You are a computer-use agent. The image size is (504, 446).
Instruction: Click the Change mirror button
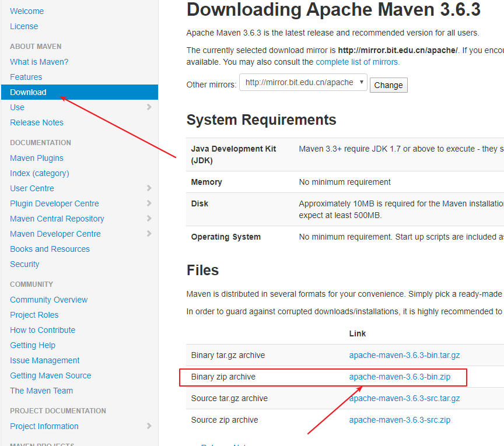(388, 85)
